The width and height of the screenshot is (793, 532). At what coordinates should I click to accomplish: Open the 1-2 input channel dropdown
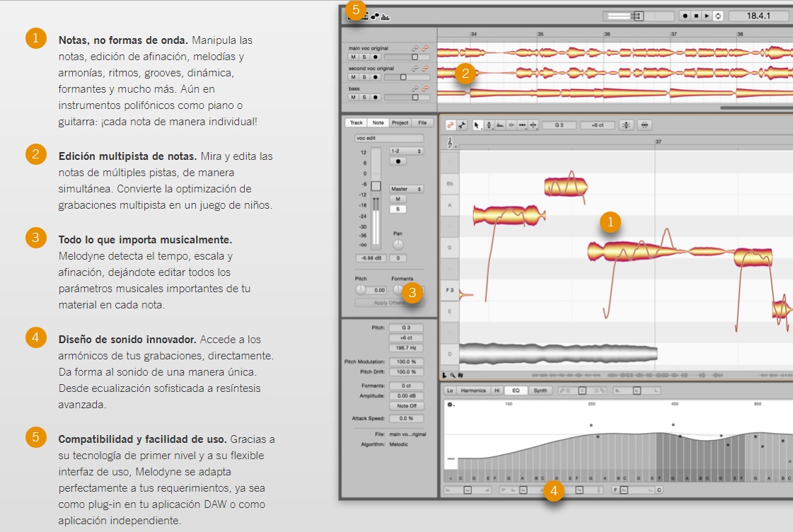(405, 151)
